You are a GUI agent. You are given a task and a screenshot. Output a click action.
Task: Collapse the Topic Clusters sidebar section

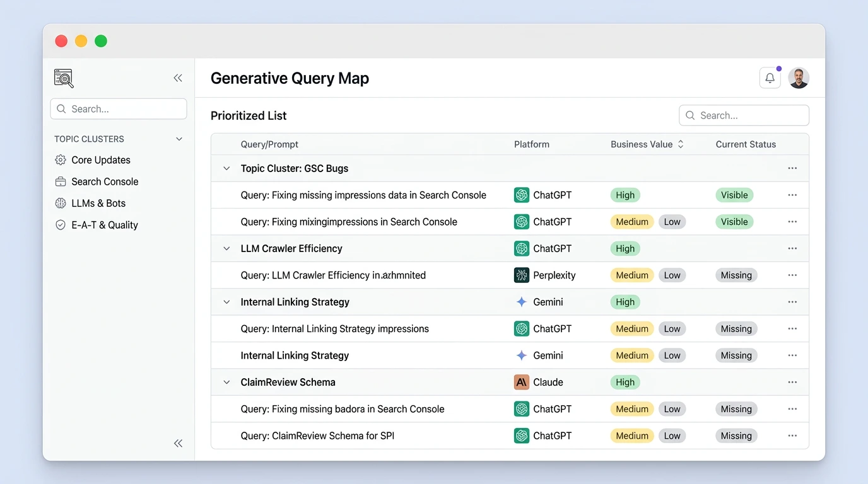coord(179,139)
